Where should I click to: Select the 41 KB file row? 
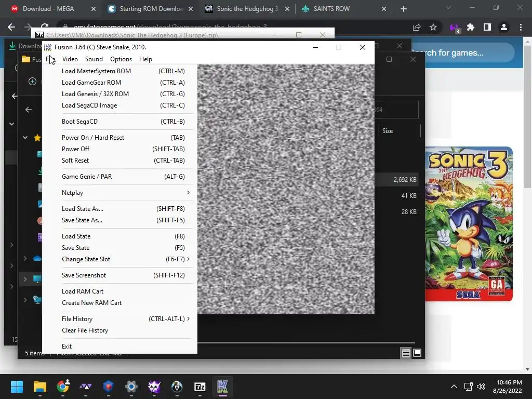(x=397, y=195)
